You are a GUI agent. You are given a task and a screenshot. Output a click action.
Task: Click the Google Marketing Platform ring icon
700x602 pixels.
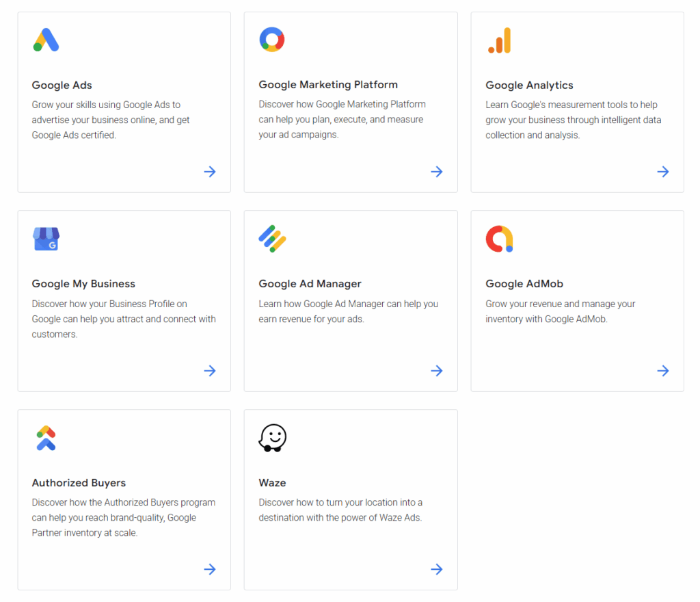[272, 40]
